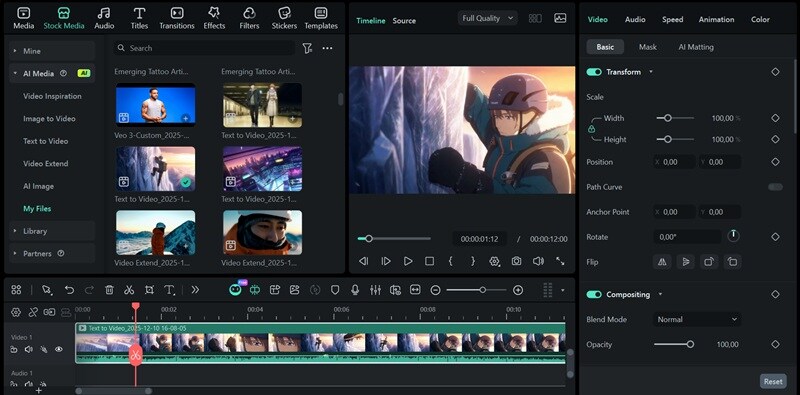The image size is (800, 395).
Task: Click the preview volume speaker icon
Action: click(538, 261)
